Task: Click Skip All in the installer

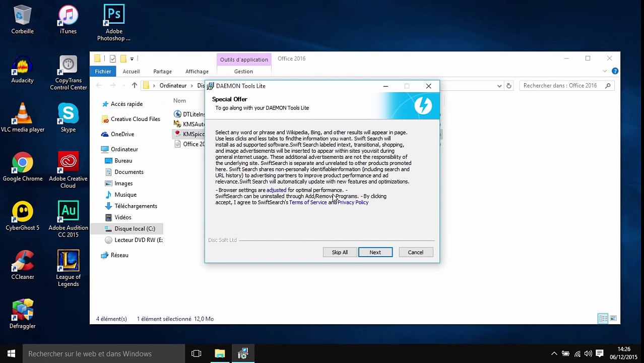Action: point(340,252)
